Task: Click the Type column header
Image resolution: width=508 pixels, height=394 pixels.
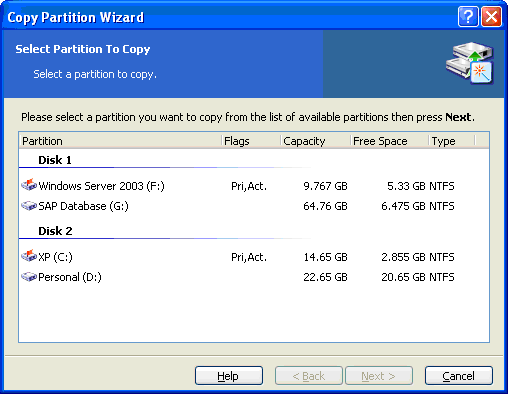Action: [452, 141]
